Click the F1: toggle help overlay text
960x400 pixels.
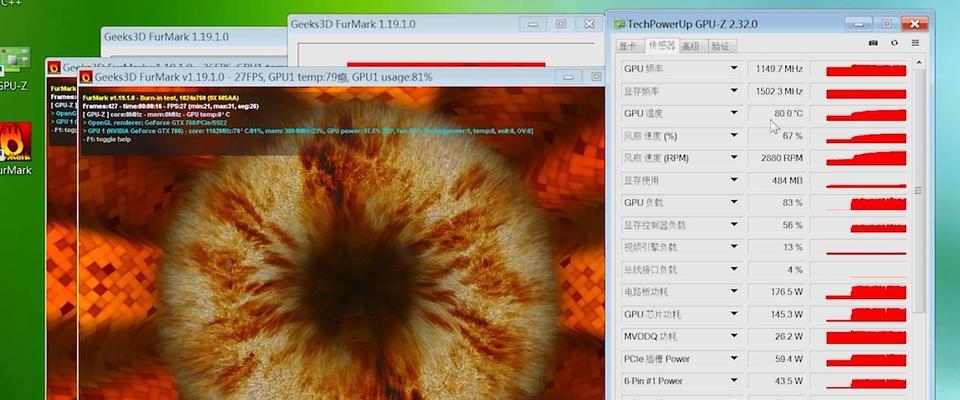click(x=107, y=139)
